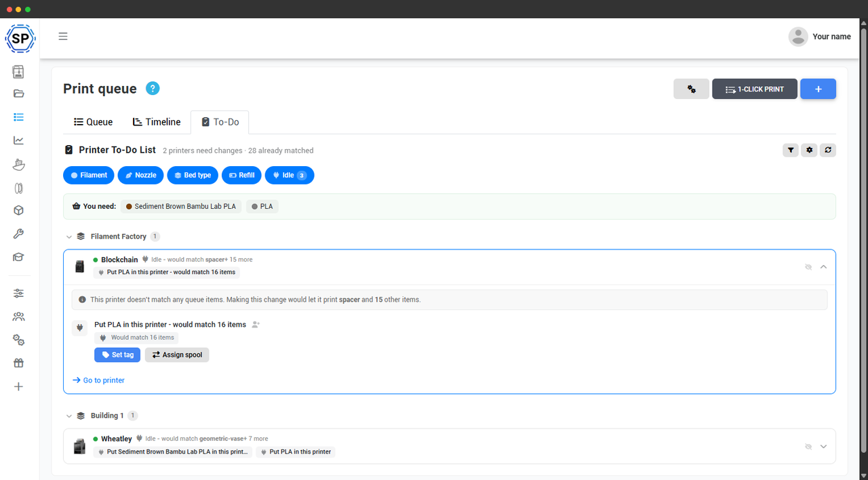This screenshot has height=480, width=868.
Task: Click the gears button beside 1-Click Print
Action: pyautogui.click(x=691, y=89)
